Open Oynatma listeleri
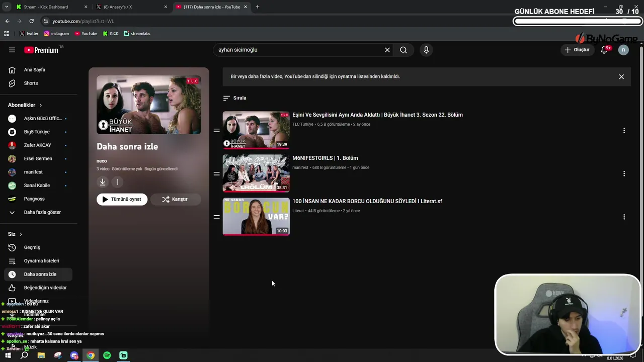 [38, 261]
